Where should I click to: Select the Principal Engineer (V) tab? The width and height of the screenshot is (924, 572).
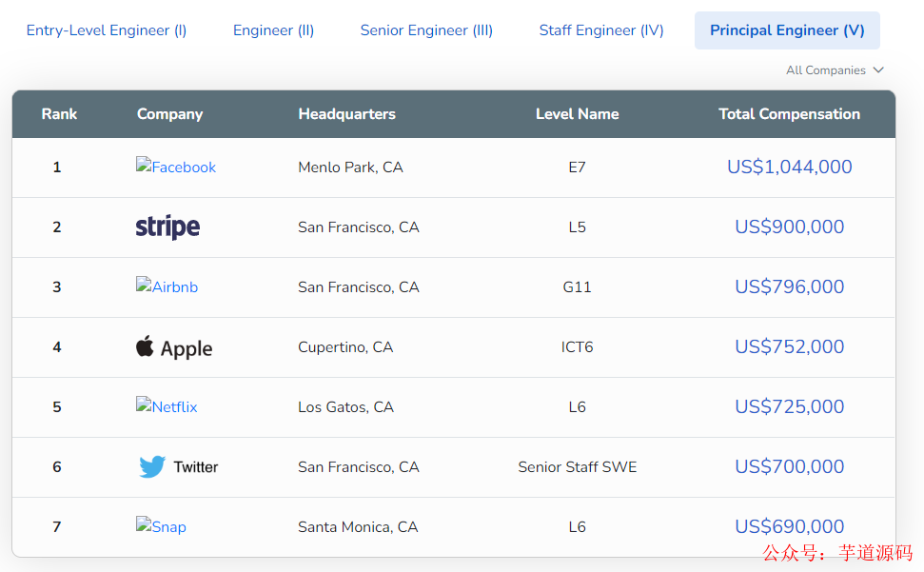(x=787, y=30)
